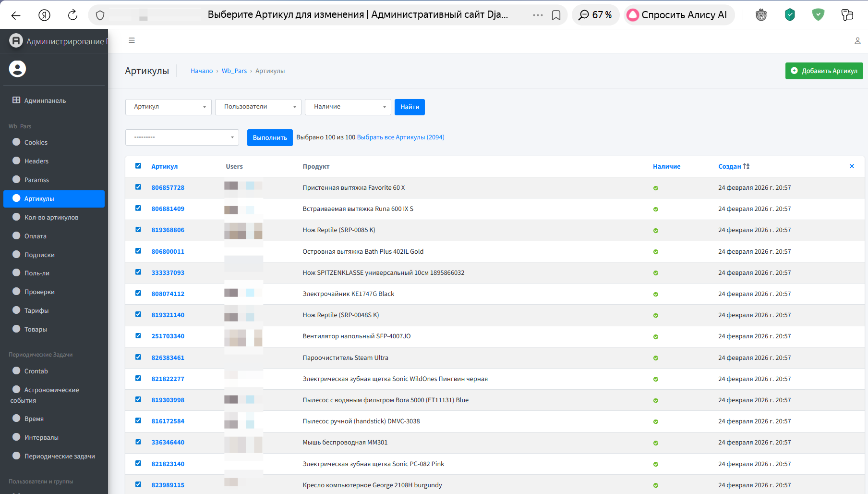
Task: Open Админпанель dashboard
Action: [x=54, y=100]
